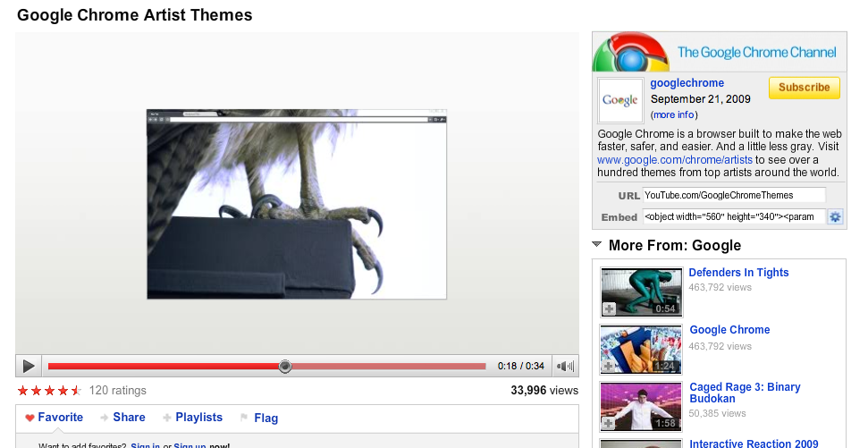The width and height of the screenshot is (868, 448).
Task: Click the Google Chrome Artist Themes title
Action: [134, 15]
